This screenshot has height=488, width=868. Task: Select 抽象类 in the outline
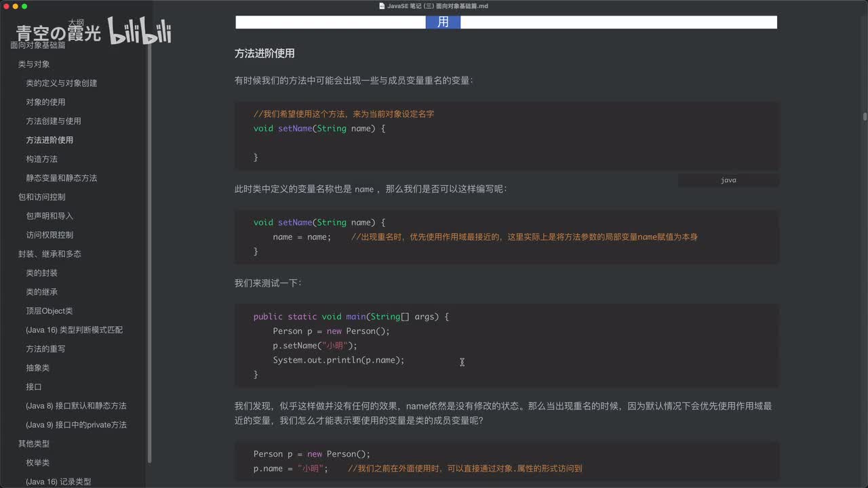(x=37, y=368)
